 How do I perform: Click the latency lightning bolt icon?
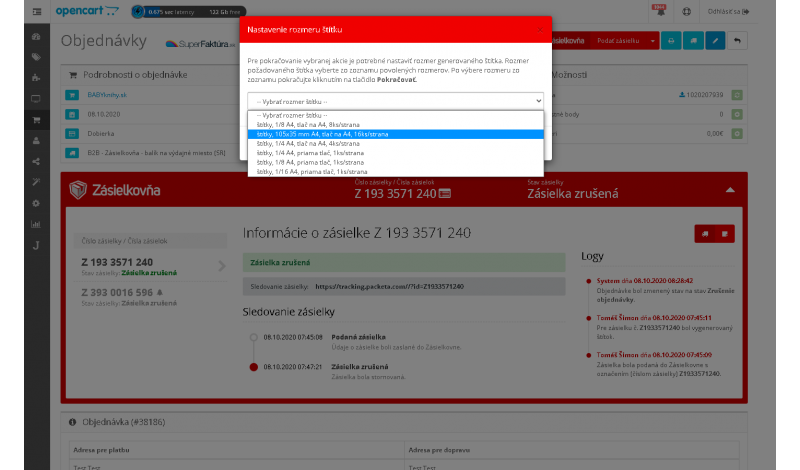click(138, 11)
